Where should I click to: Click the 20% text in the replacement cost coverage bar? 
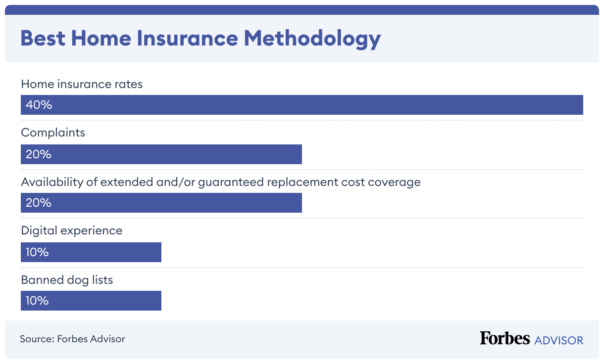pos(39,203)
